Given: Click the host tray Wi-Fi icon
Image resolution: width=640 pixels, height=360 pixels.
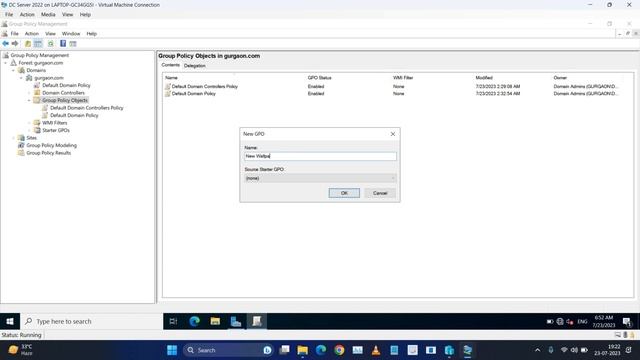Looking at the screenshot, I should (x=564, y=350).
